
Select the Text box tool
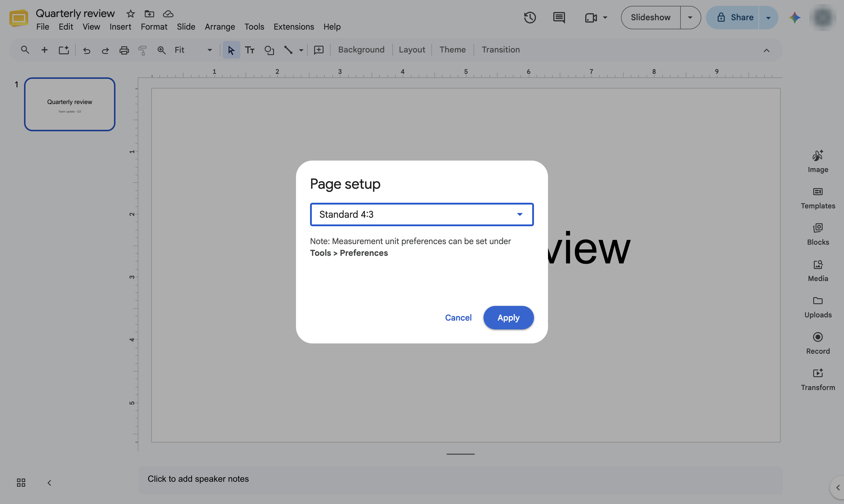[x=250, y=50]
